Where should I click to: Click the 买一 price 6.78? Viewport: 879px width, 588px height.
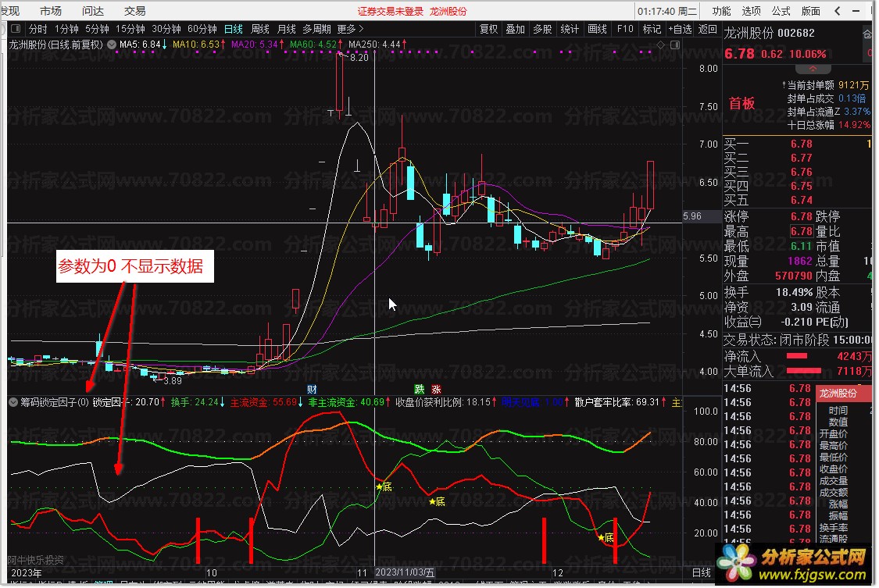pyautogui.click(x=802, y=144)
